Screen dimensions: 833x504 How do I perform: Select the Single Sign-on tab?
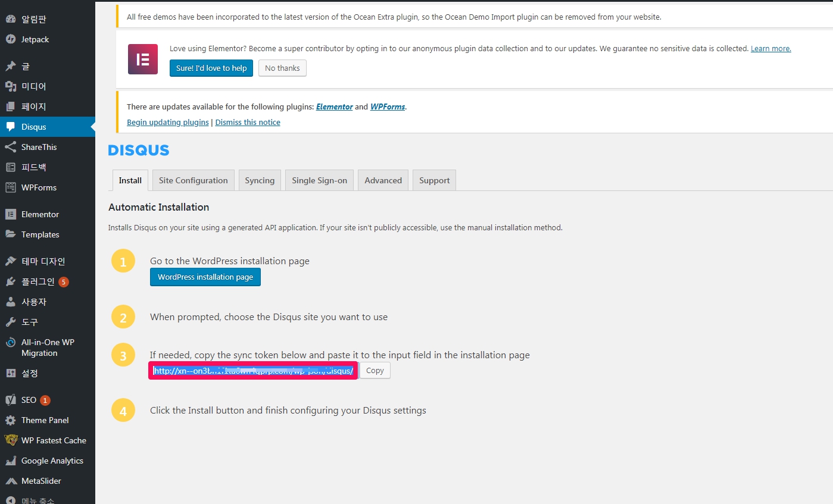pyautogui.click(x=319, y=180)
